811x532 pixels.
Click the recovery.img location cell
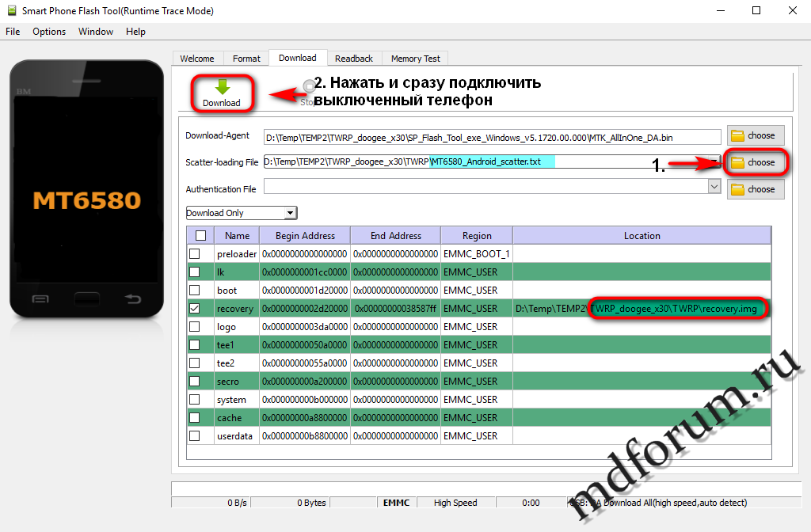(642, 309)
